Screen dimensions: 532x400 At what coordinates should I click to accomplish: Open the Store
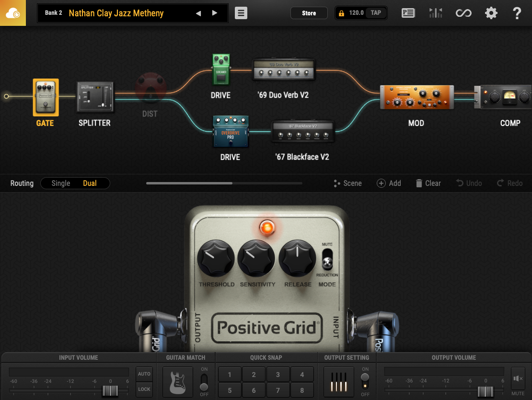[x=309, y=13]
